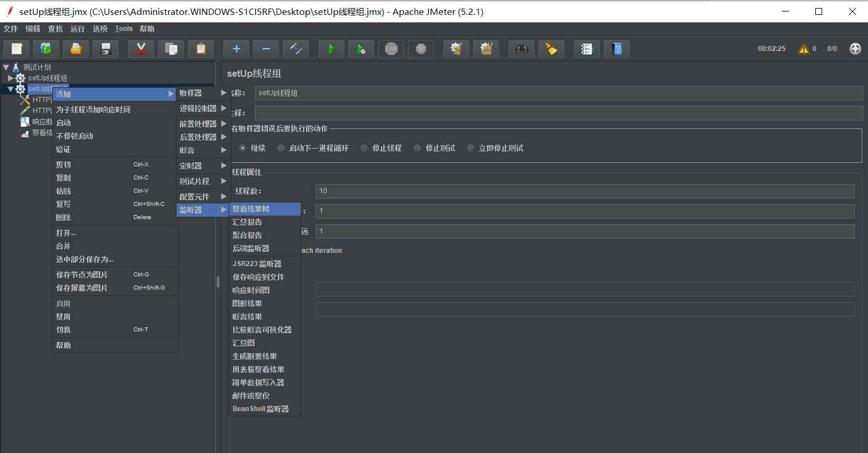
Task: Open the 前置处理器 submenu
Action: tap(203, 124)
